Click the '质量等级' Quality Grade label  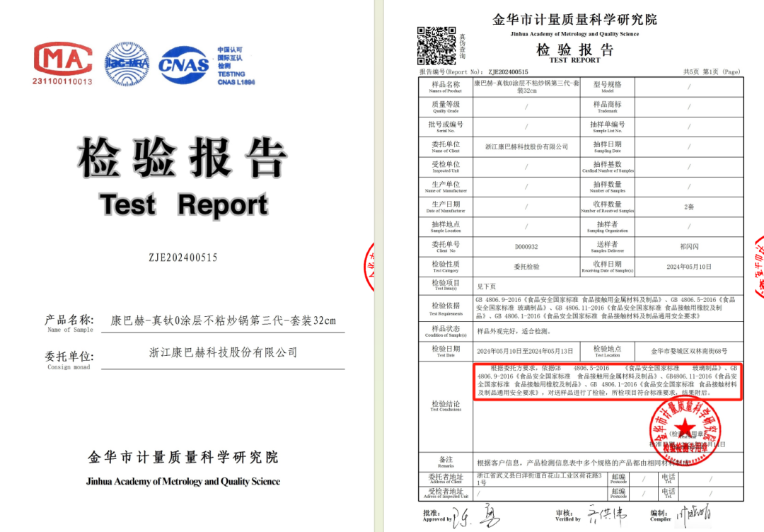click(446, 104)
